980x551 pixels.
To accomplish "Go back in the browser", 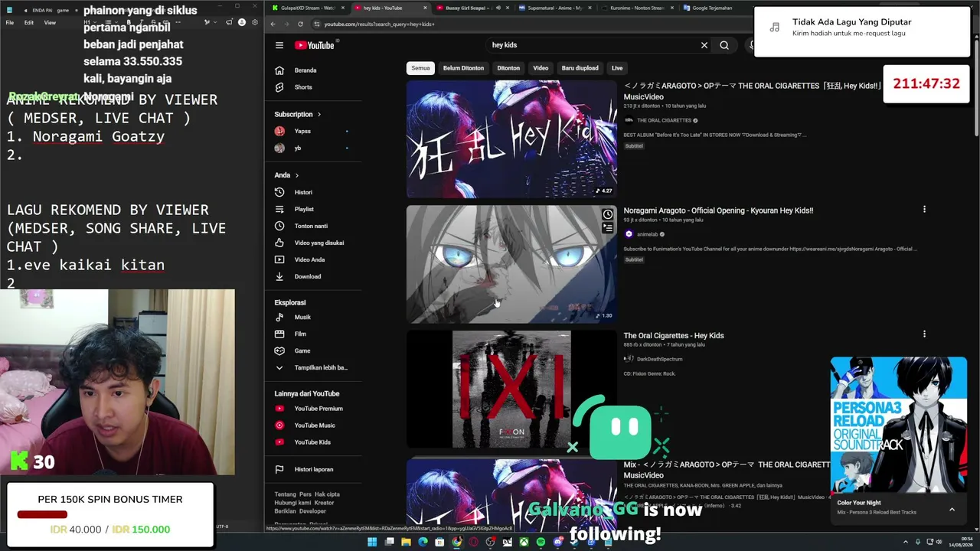I will tap(273, 24).
